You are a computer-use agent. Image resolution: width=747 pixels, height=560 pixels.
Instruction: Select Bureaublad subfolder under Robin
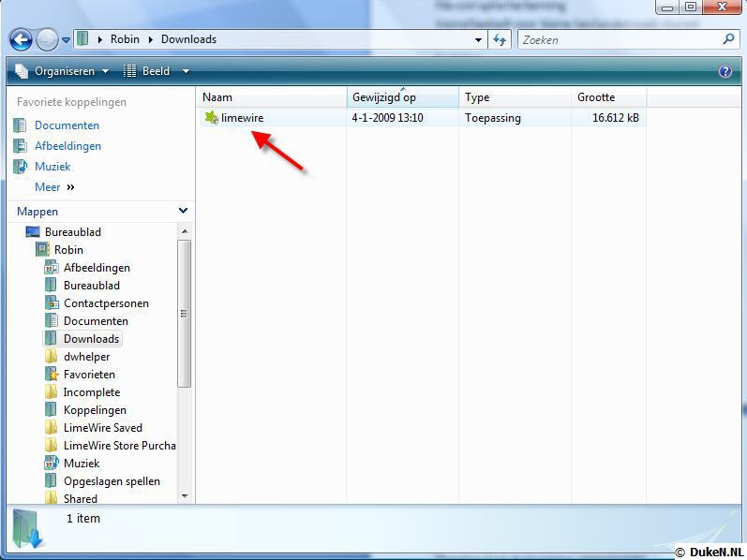coord(92,286)
